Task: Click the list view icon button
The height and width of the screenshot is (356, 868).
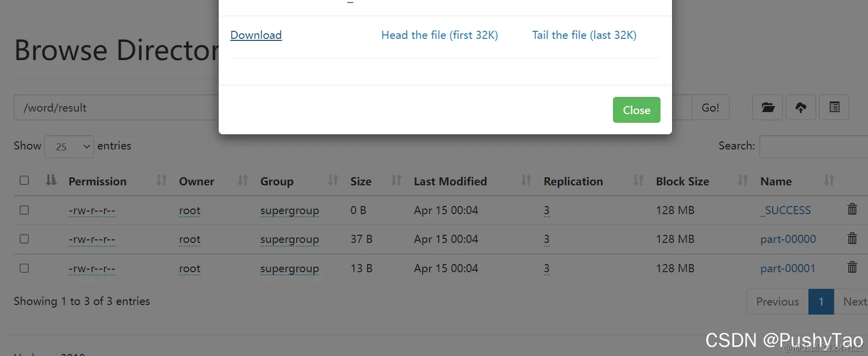Action: 834,108
